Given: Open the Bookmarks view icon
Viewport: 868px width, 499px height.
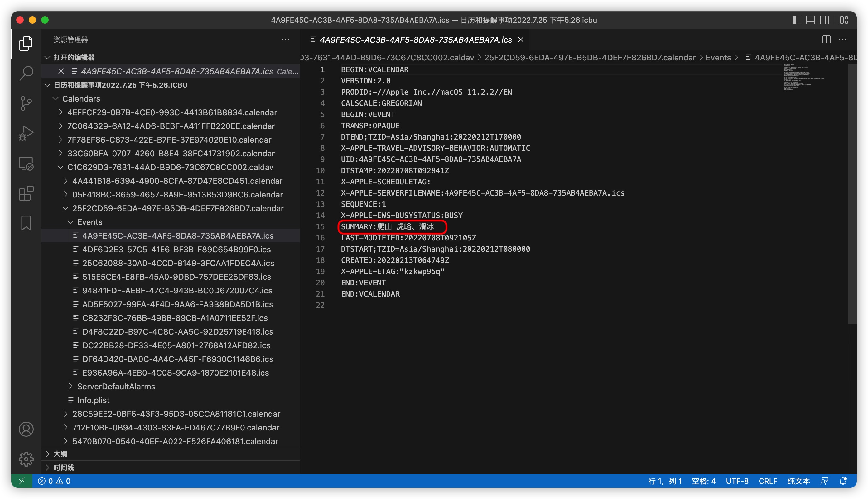Looking at the screenshot, I should (x=26, y=223).
